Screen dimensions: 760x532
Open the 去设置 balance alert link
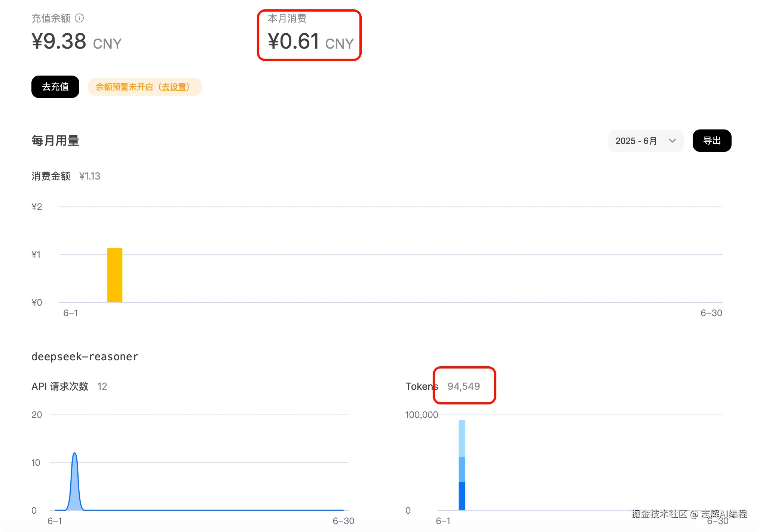pyautogui.click(x=174, y=87)
